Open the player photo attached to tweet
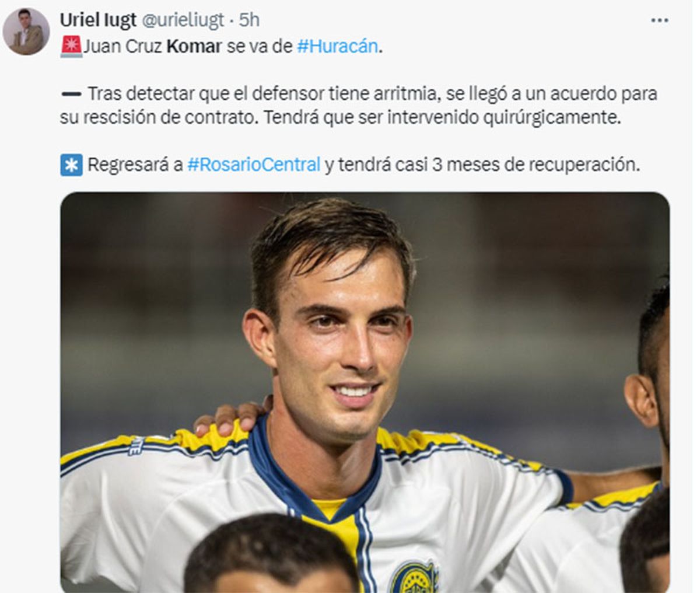 pos(365,392)
